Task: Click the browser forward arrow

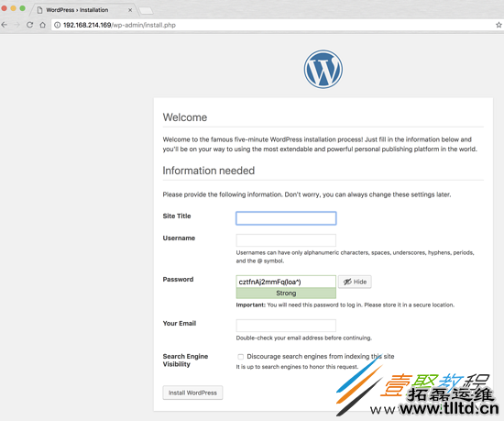Action: [x=17, y=25]
